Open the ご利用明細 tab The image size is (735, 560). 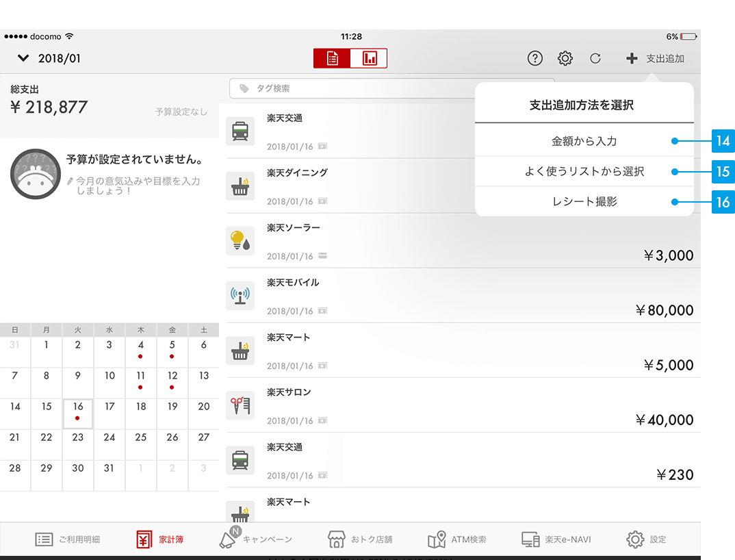click(68, 539)
